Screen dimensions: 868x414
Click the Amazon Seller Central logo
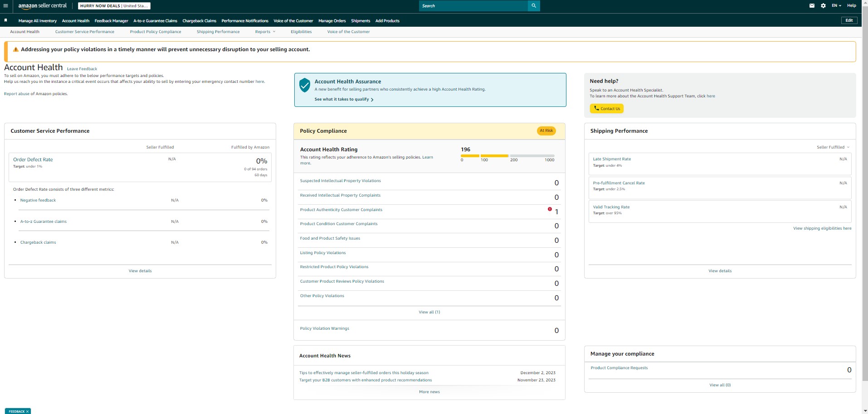coord(42,6)
